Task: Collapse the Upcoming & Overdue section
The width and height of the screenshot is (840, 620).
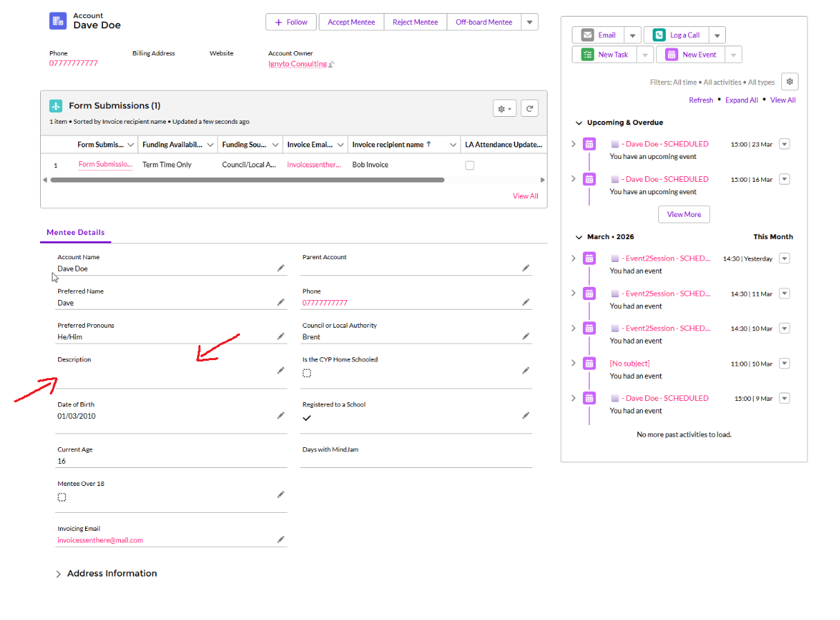Action: (x=579, y=122)
